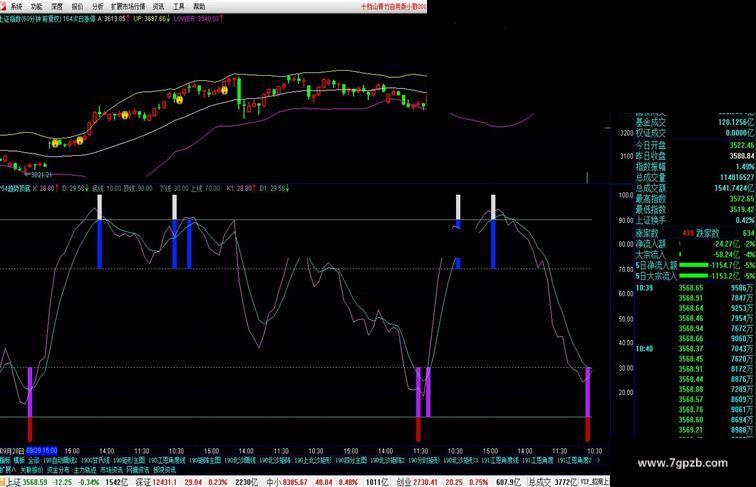This screenshot has height=487, width=756.
Task: Click the 最低指数 value 3519.42
Action: [x=742, y=209]
